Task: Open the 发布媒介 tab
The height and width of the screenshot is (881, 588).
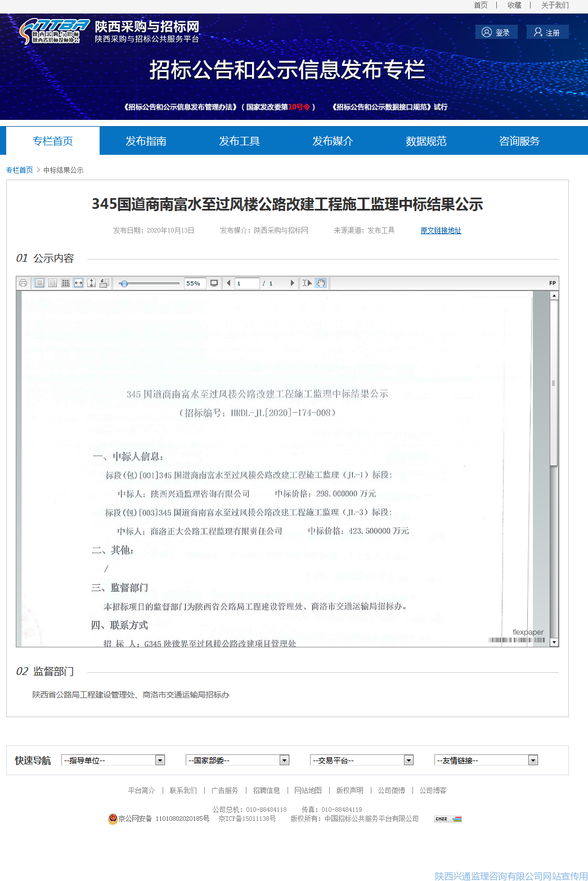Action: tap(333, 141)
